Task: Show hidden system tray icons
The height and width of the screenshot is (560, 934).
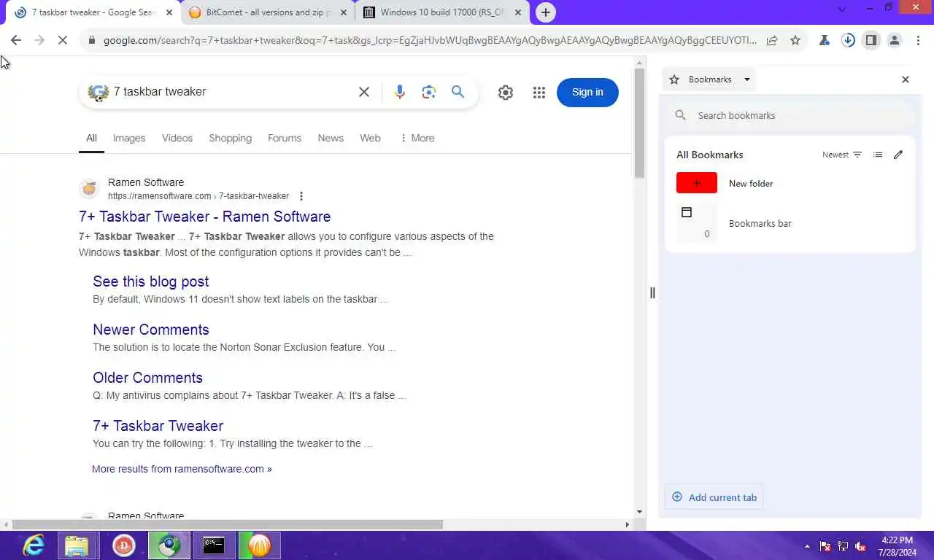Action: coord(807,546)
